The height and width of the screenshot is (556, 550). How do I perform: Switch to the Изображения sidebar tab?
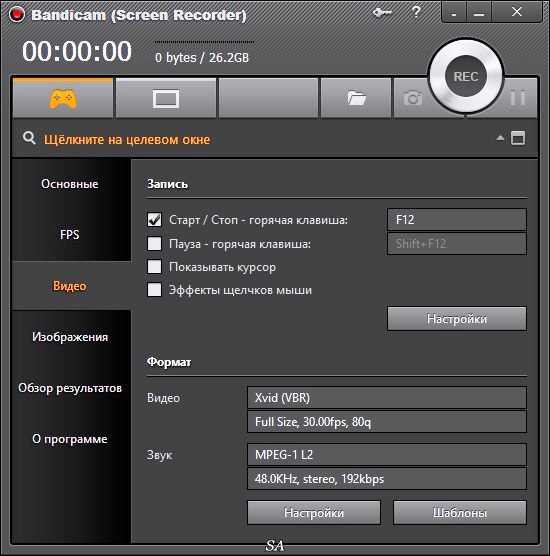tap(70, 337)
